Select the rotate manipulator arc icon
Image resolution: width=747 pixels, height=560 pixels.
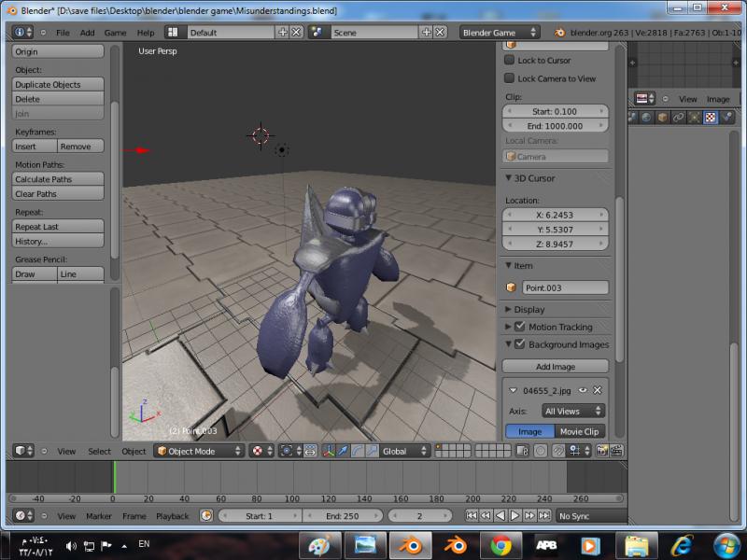pyautogui.click(x=358, y=451)
